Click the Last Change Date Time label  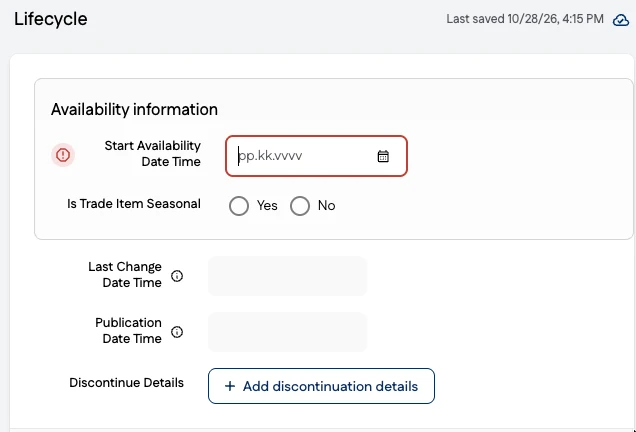pos(125,275)
